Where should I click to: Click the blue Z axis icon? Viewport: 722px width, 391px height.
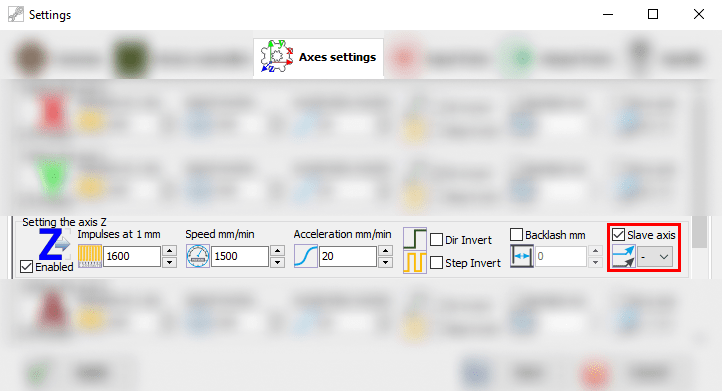click(x=54, y=244)
